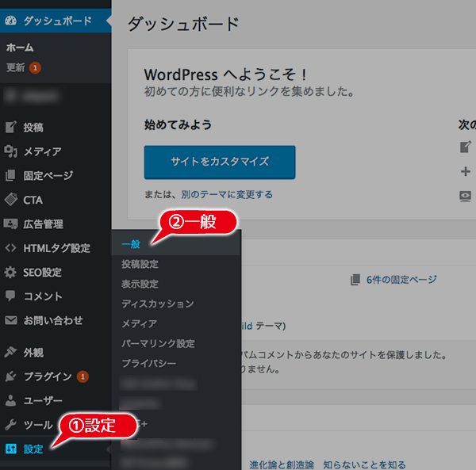The width and height of the screenshot is (476, 470).
Task: Click the 設定 sliders icon
Action: point(11,449)
